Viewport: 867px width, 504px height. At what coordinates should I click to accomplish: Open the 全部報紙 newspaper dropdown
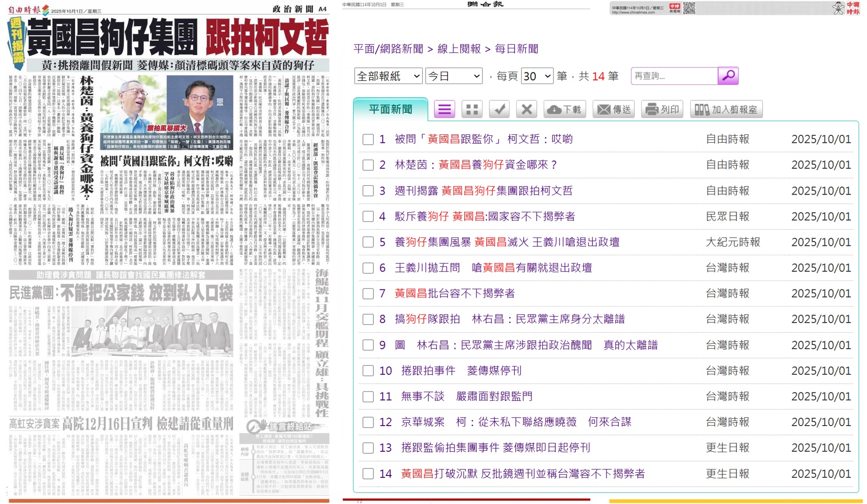coord(388,76)
